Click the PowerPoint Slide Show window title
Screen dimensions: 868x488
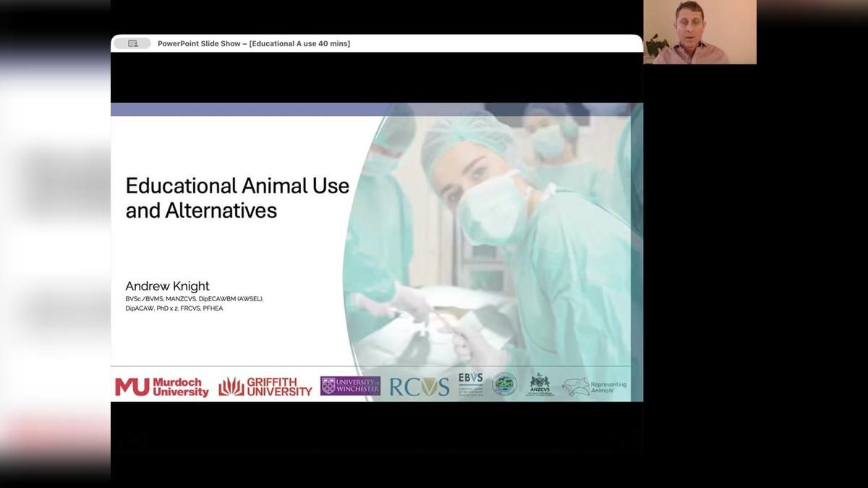coord(254,43)
